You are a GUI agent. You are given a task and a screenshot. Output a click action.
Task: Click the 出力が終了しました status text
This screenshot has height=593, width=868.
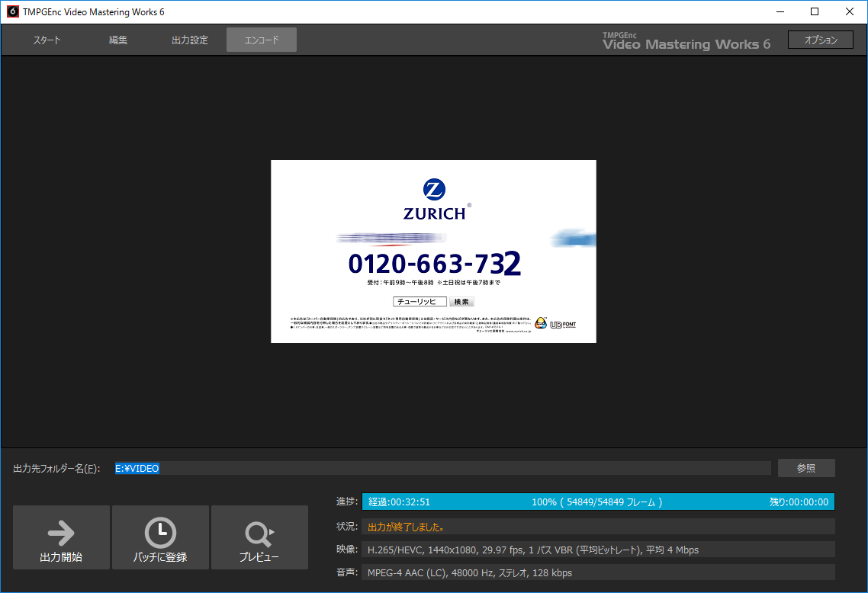coord(406,527)
